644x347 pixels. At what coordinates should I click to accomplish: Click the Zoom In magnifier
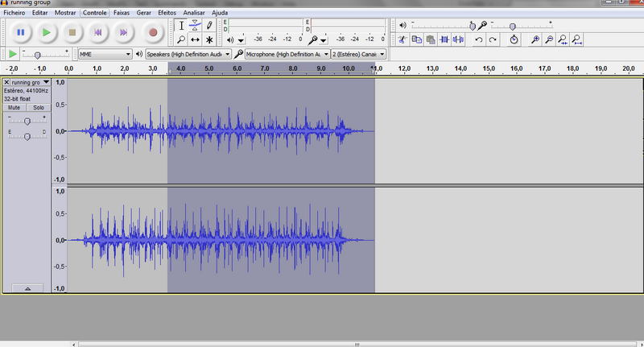[x=535, y=39]
